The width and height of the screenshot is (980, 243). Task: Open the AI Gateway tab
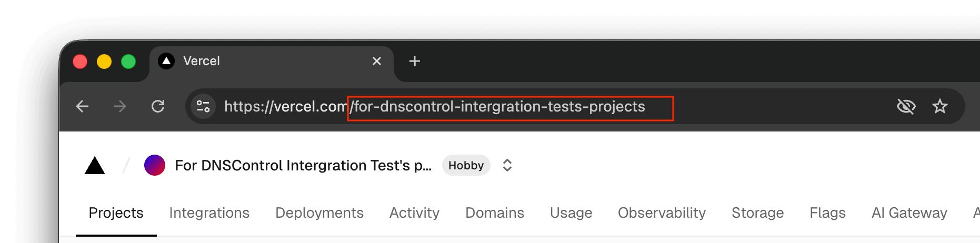click(x=909, y=213)
